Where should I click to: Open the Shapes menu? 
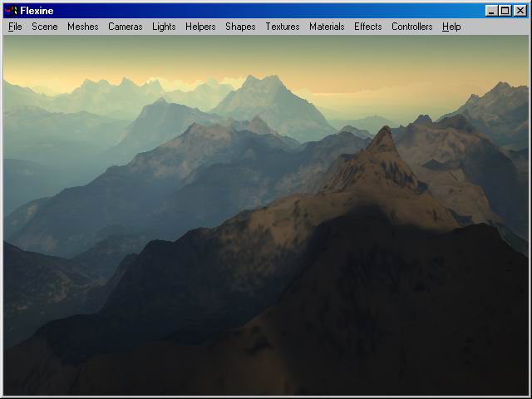240,27
